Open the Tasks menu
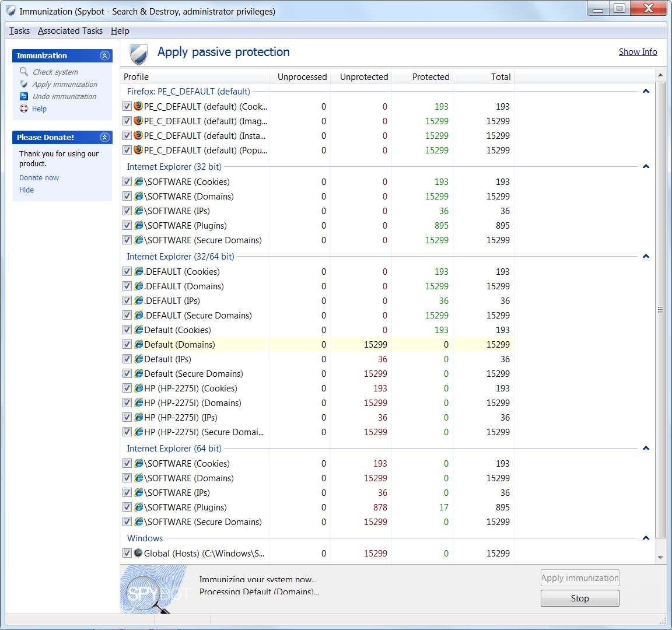Image resolution: width=672 pixels, height=630 pixels. pos(19,31)
